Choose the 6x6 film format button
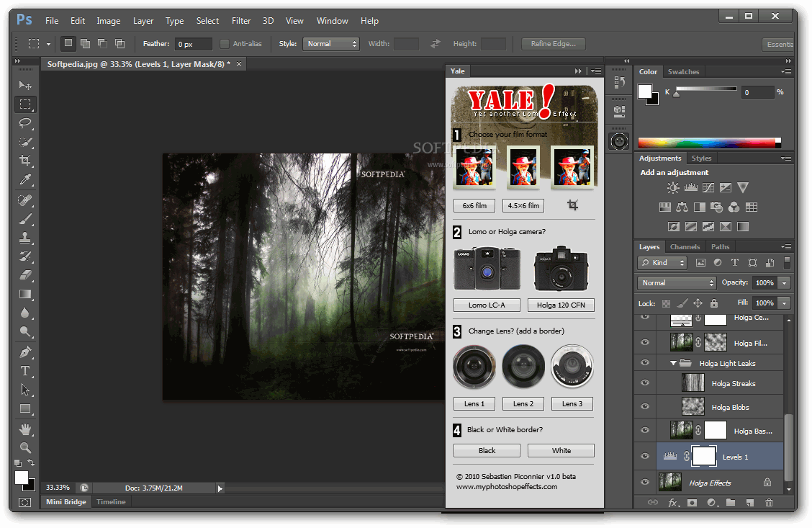The width and height of the screenshot is (812, 528). [x=474, y=206]
